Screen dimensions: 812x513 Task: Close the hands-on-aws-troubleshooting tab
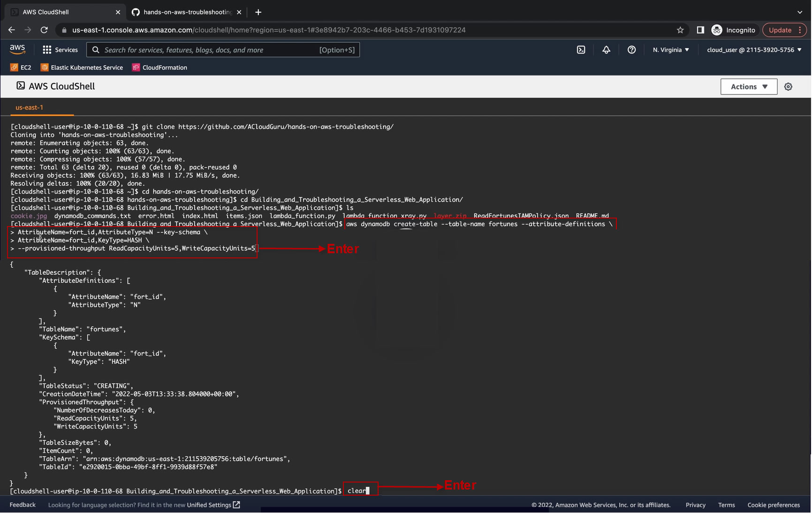coord(239,12)
